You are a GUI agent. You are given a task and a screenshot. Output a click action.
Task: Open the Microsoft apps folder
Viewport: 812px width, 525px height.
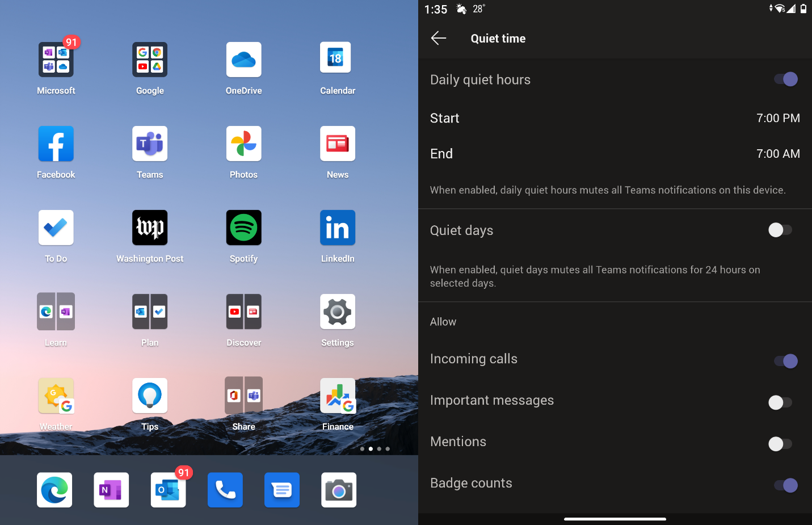coord(56,60)
